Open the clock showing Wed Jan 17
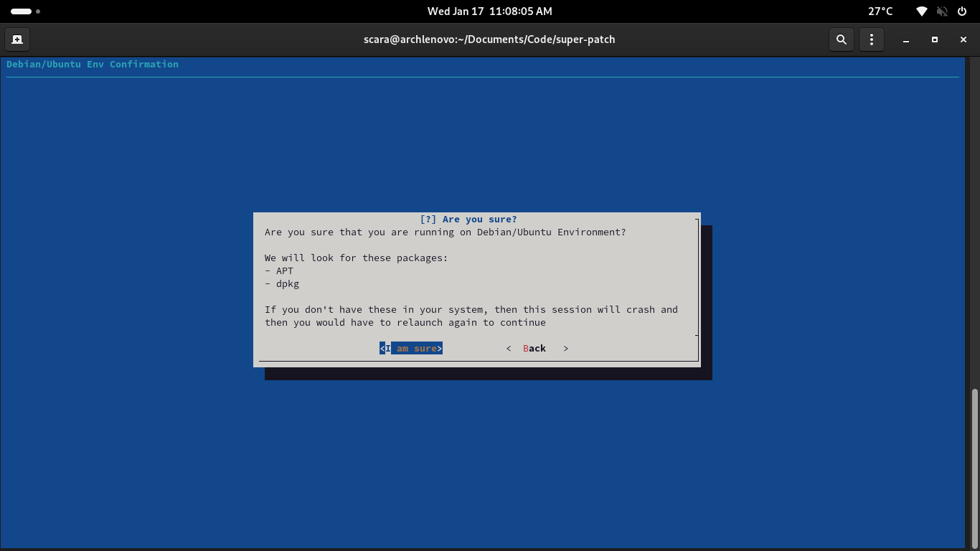 coord(490,11)
